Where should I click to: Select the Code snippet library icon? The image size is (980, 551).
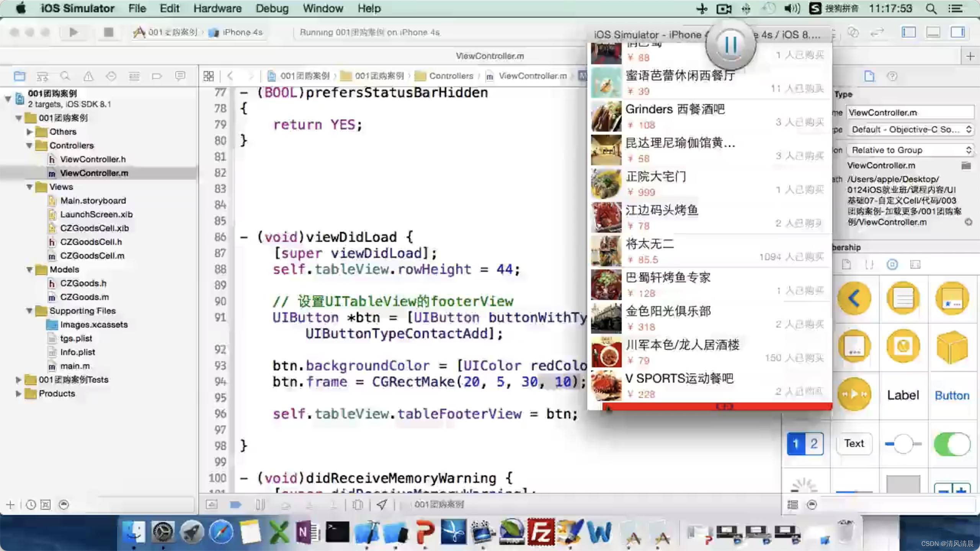click(869, 264)
